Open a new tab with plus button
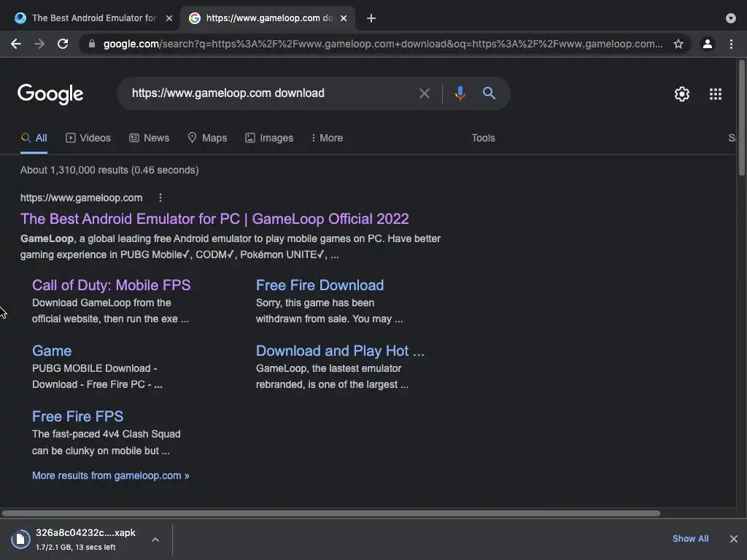Screen dimensions: 747x560 pyautogui.click(x=371, y=18)
